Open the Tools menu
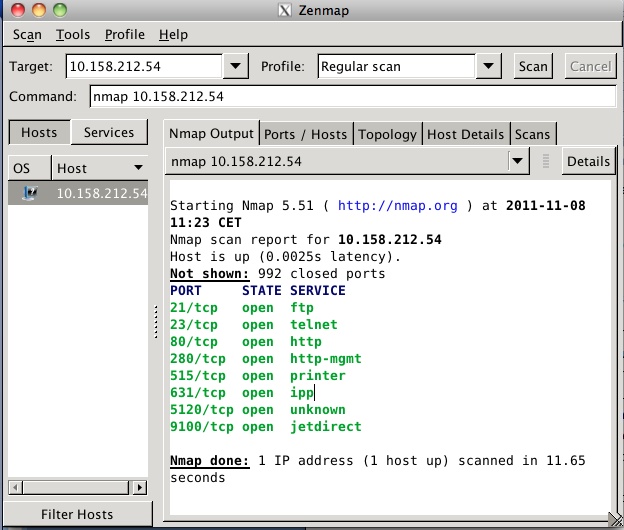This screenshot has width=624, height=530. point(73,34)
